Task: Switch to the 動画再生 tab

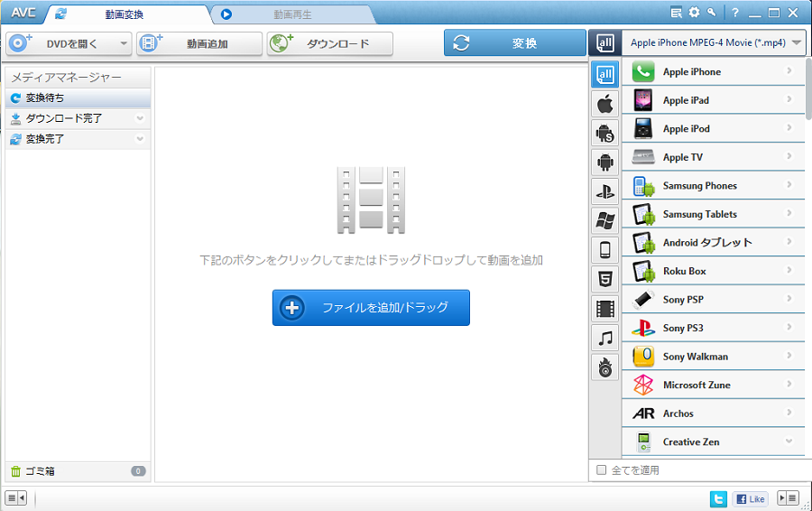Action: pyautogui.click(x=292, y=14)
